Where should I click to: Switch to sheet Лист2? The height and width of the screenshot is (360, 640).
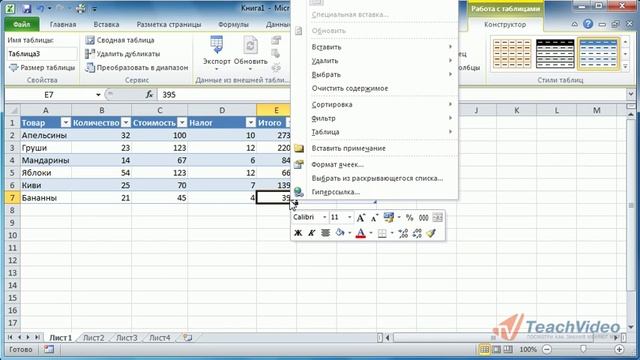[x=93, y=338]
